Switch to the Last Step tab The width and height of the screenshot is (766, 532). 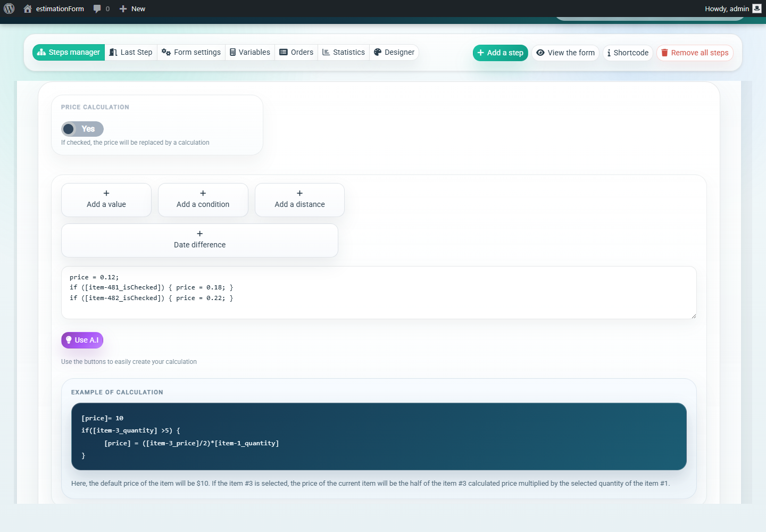(131, 52)
